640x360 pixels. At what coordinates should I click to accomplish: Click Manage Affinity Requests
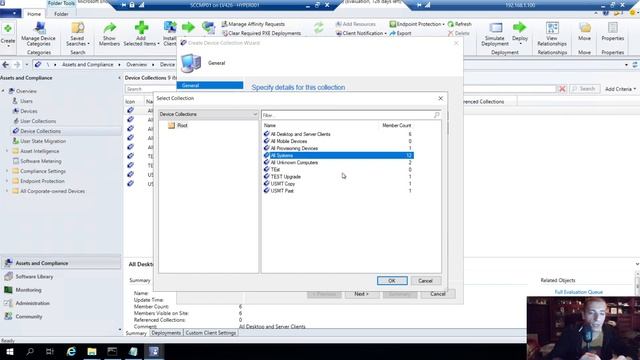pyautogui.click(x=253, y=24)
